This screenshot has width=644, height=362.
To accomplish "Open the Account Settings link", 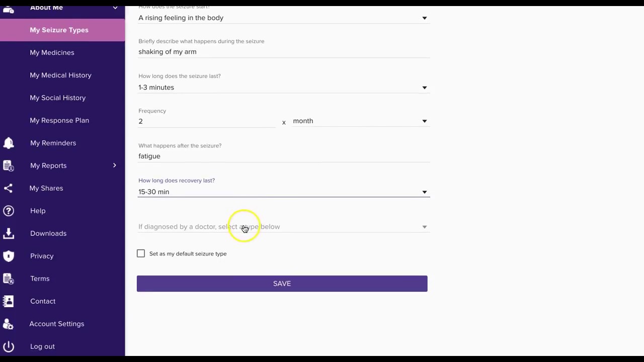I will (56, 324).
